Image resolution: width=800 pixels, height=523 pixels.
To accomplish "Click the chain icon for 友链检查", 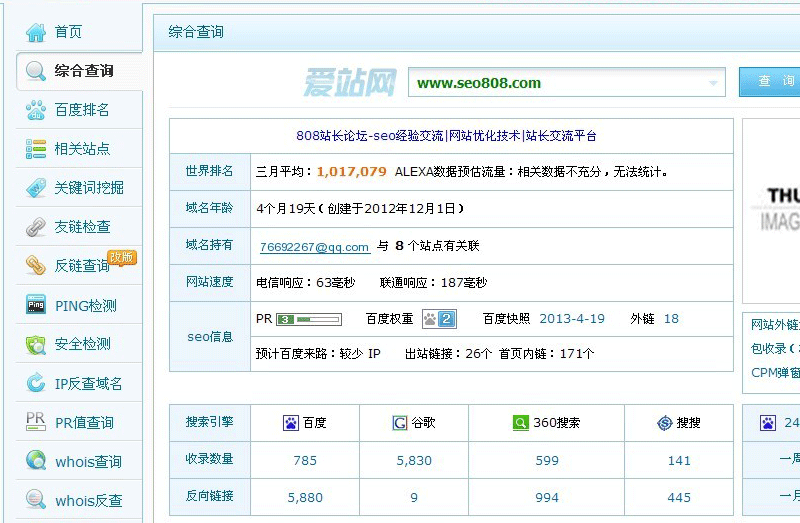I will click(36, 227).
